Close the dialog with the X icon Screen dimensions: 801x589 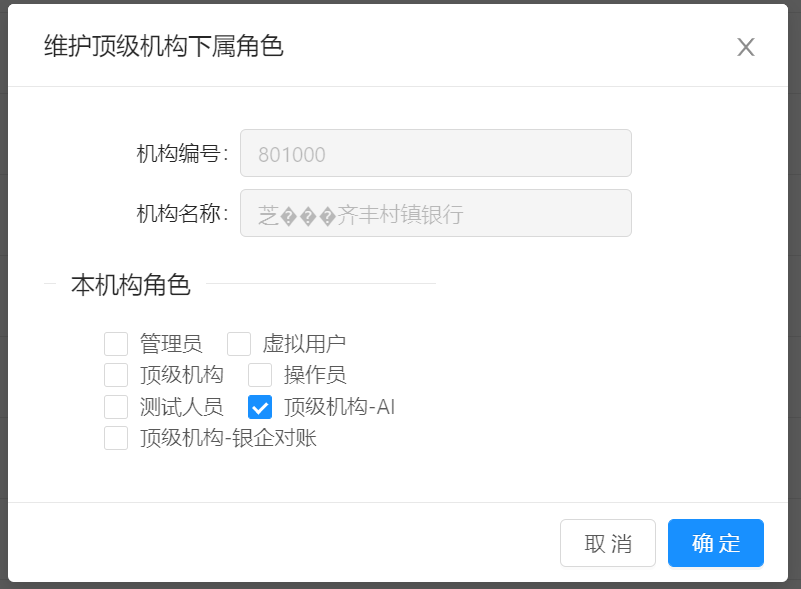click(x=746, y=47)
